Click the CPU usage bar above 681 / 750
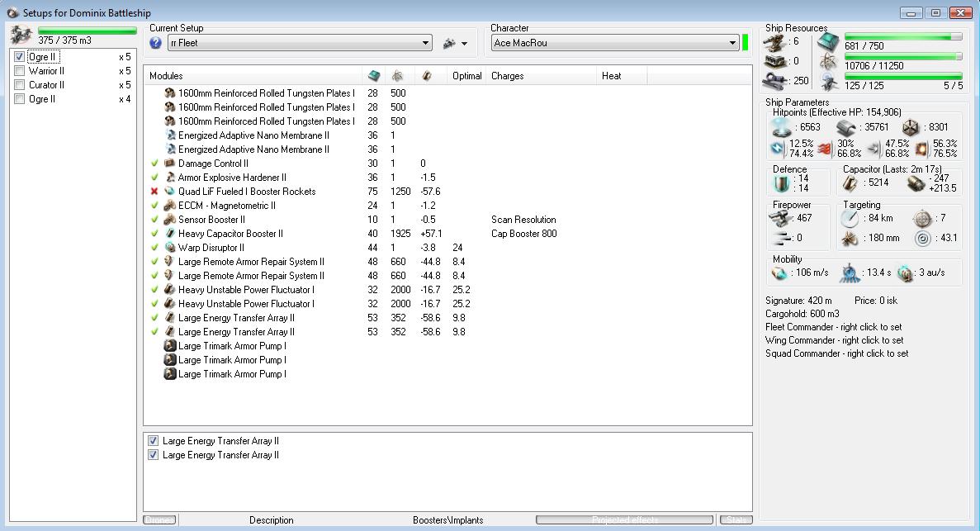This screenshot has height=531, width=980. (x=903, y=37)
